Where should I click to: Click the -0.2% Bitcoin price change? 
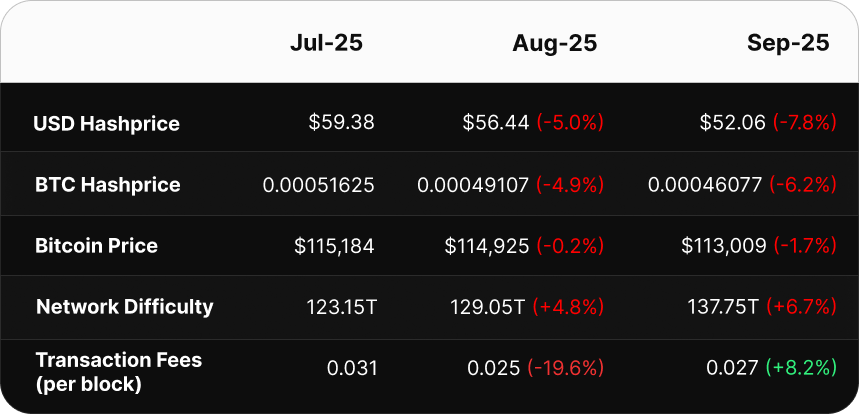pos(571,246)
